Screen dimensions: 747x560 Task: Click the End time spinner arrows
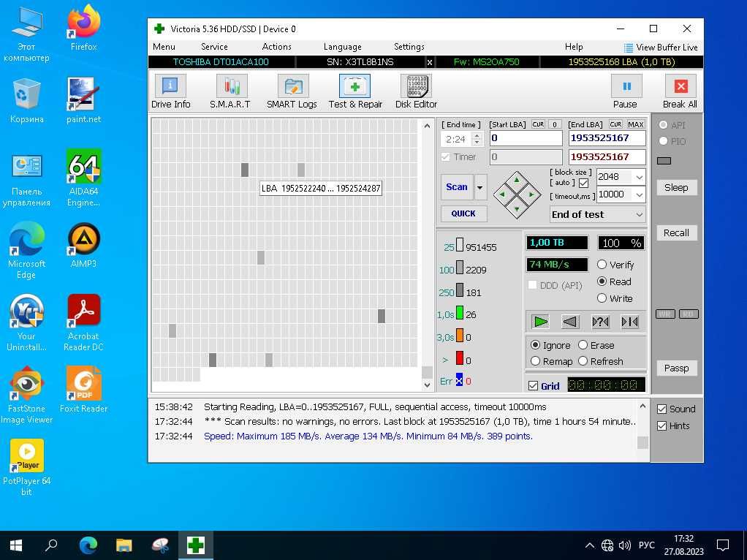pos(477,139)
